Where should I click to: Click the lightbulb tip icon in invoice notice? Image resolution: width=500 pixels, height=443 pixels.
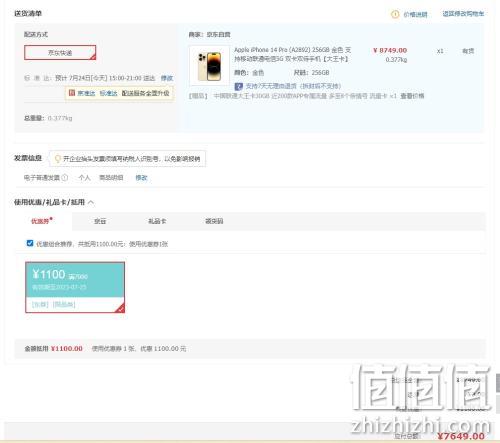tap(57, 159)
